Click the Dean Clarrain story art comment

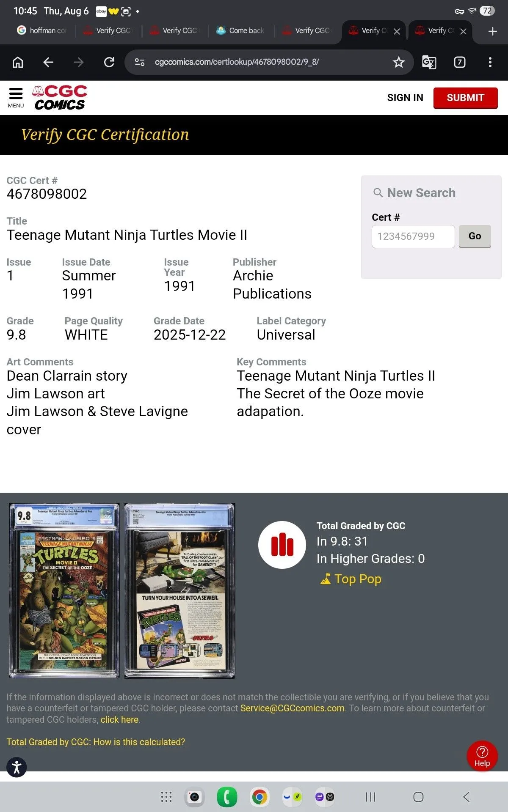point(67,376)
